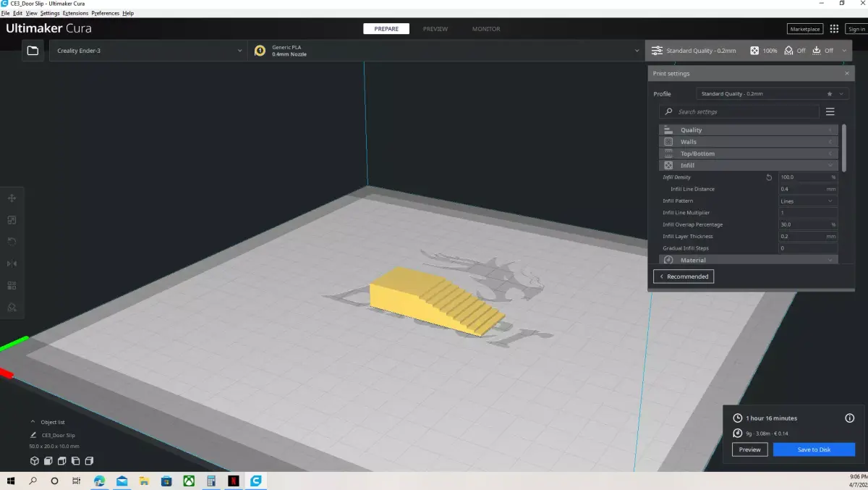This screenshot has width=868, height=490.
Task: Select the Scale tool in left toolbar
Action: click(x=12, y=220)
